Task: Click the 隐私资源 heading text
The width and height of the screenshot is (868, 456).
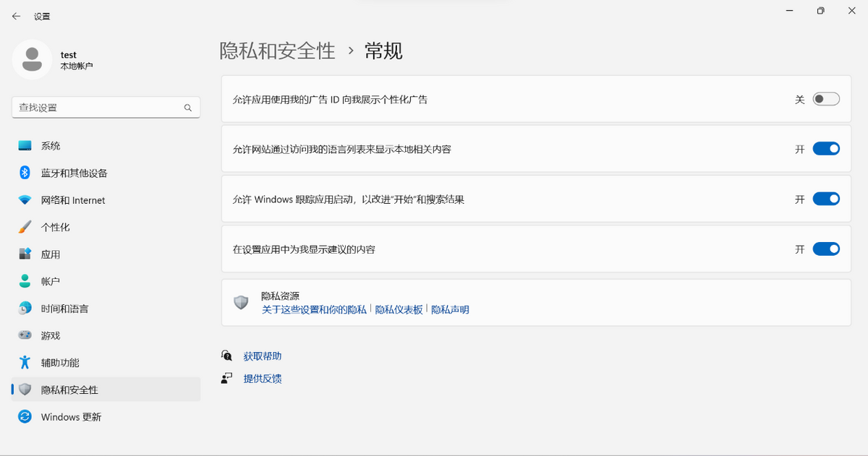Action: [x=280, y=296]
